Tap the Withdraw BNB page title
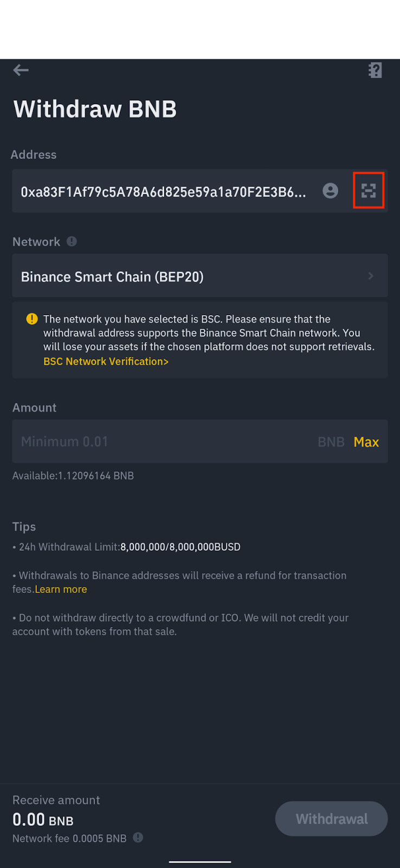This screenshot has width=400, height=868. point(95,109)
